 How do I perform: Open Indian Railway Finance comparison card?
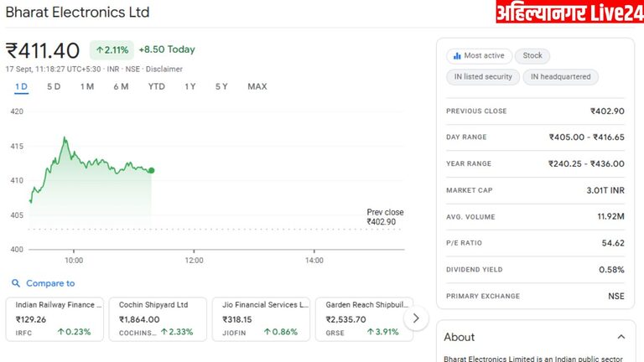coord(55,318)
